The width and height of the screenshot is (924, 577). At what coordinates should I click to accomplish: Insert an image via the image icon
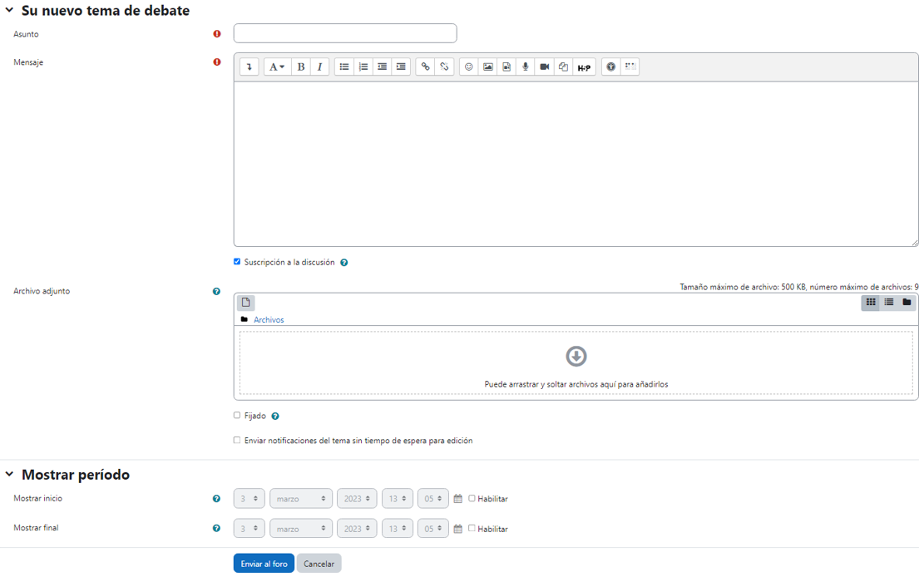click(x=487, y=67)
